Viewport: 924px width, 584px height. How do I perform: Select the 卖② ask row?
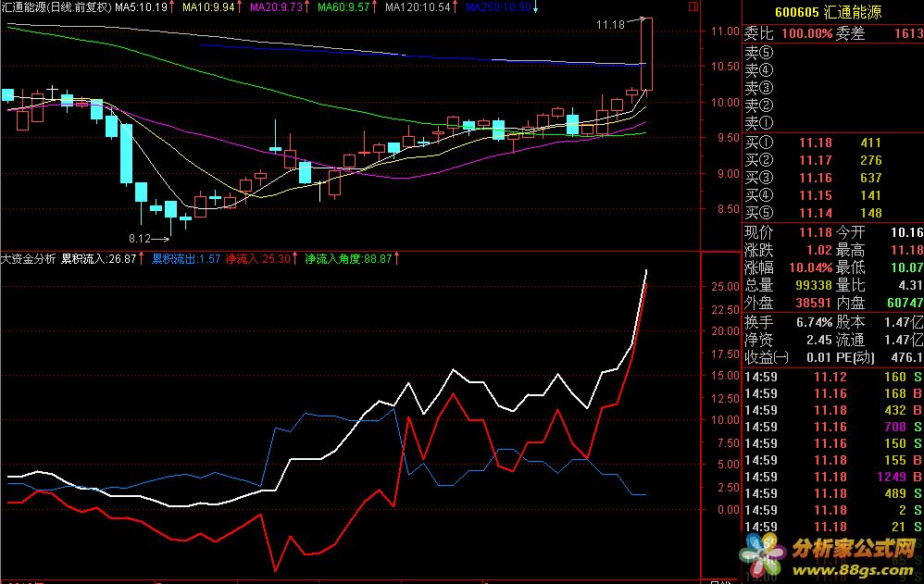pos(832,106)
